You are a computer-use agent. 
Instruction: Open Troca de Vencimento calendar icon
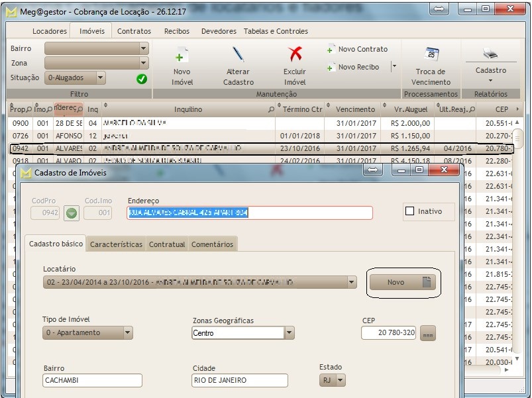pyautogui.click(x=431, y=55)
